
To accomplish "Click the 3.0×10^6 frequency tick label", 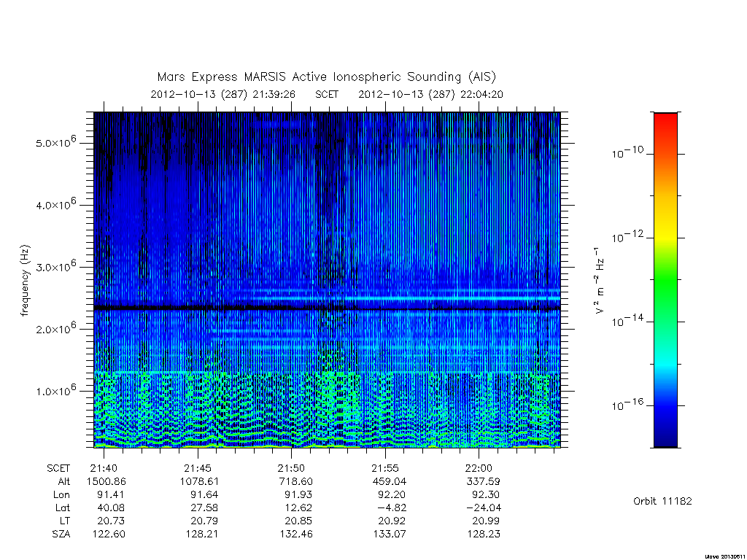I will (55, 266).
